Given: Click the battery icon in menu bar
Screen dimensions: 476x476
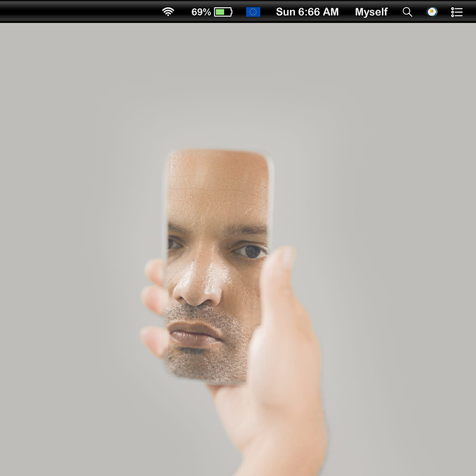Looking at the screenshot, I should pyautogui.click(x=223, y=12).
